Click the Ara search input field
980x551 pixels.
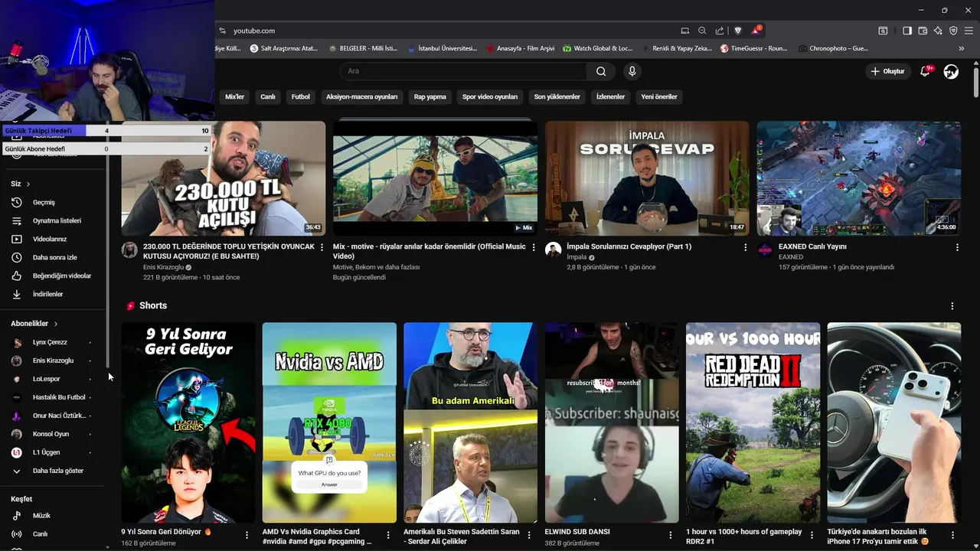click(463, 71)
